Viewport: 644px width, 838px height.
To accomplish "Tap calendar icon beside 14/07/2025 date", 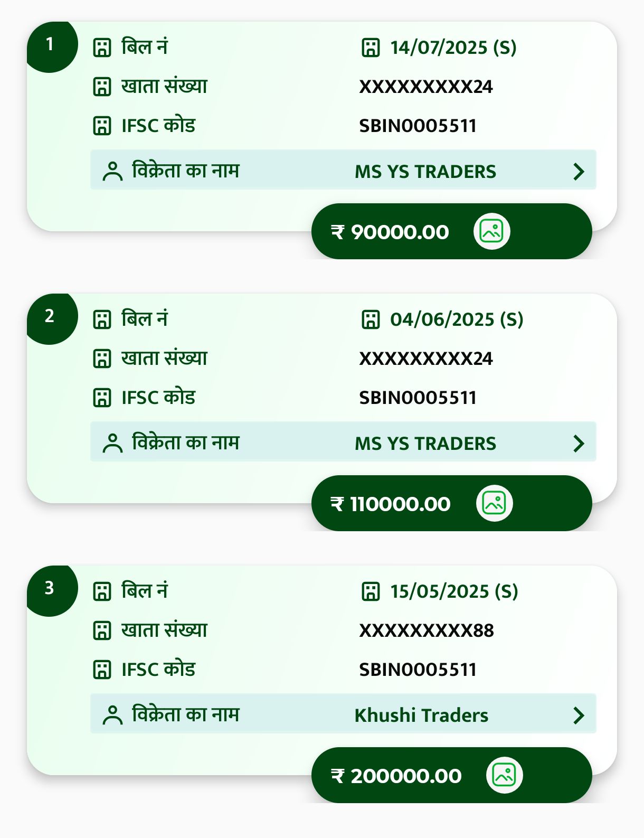I will coord(371,48).
